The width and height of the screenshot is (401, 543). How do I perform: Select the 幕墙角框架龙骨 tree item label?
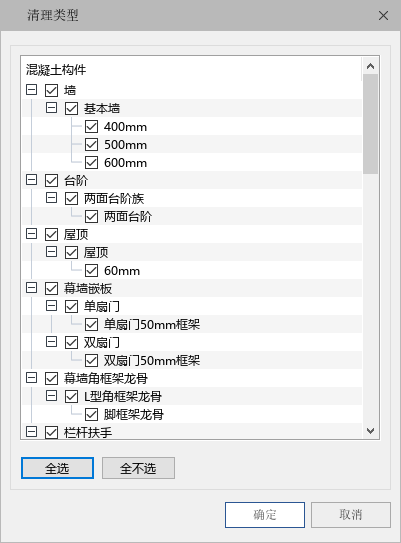pyautogui.click(x=106, y=379)
